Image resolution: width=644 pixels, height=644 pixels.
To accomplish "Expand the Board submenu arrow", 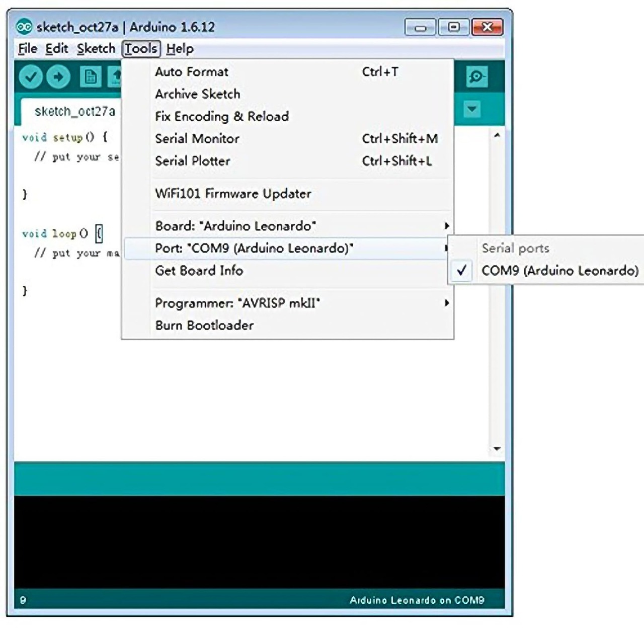I will pos(446,226).
